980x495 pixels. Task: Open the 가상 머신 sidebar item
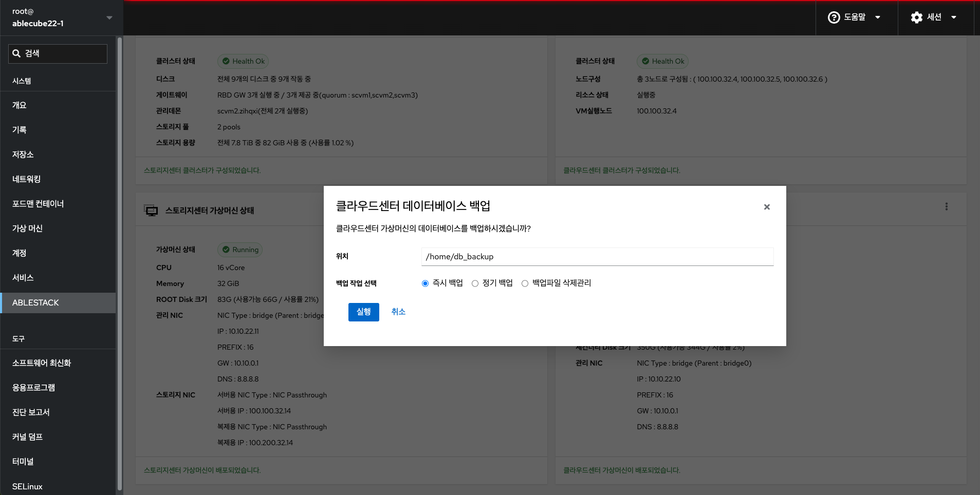click(28, 229)
